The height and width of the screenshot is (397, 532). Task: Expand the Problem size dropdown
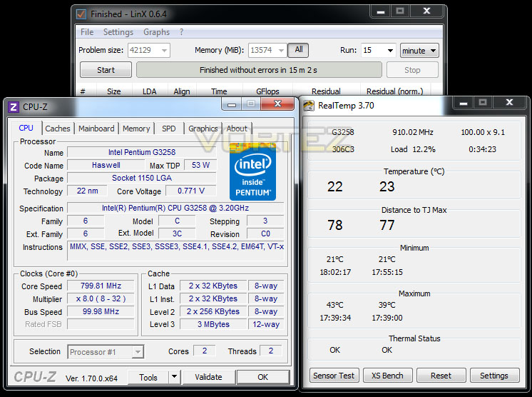pyautogui.click(x=165, y=51)
